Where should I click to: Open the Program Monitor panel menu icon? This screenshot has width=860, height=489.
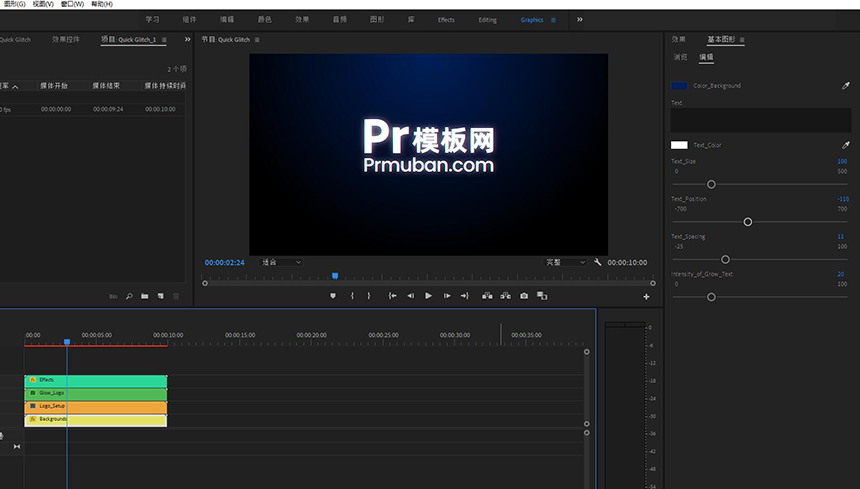257,40
